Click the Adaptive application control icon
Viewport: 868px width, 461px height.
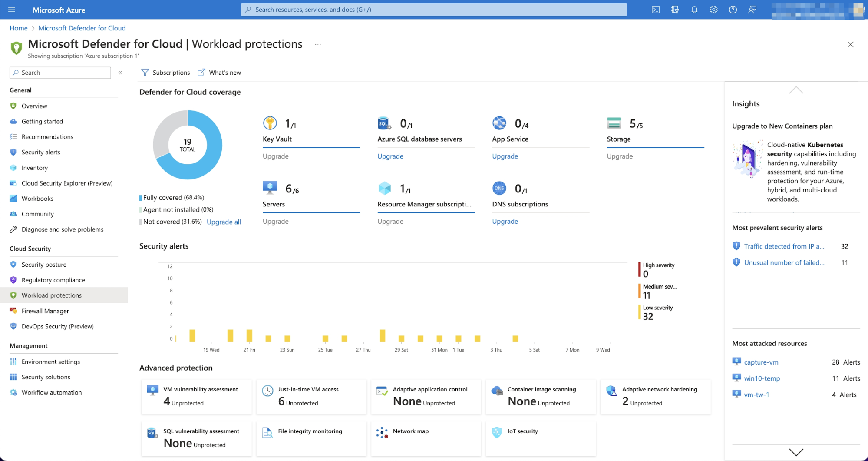click(382, 391)
